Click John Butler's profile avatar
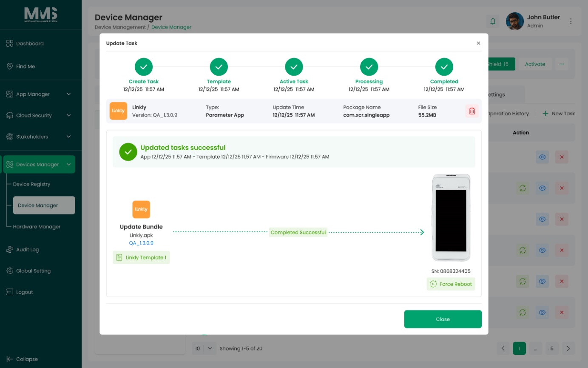The width and height of the screenshot is (588, 368). point(514,21)
